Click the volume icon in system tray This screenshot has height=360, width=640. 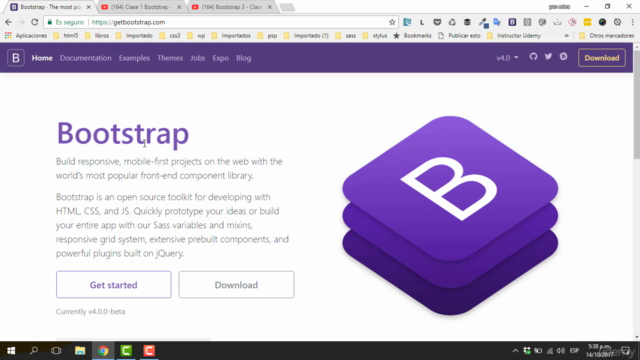pos(561,351)
